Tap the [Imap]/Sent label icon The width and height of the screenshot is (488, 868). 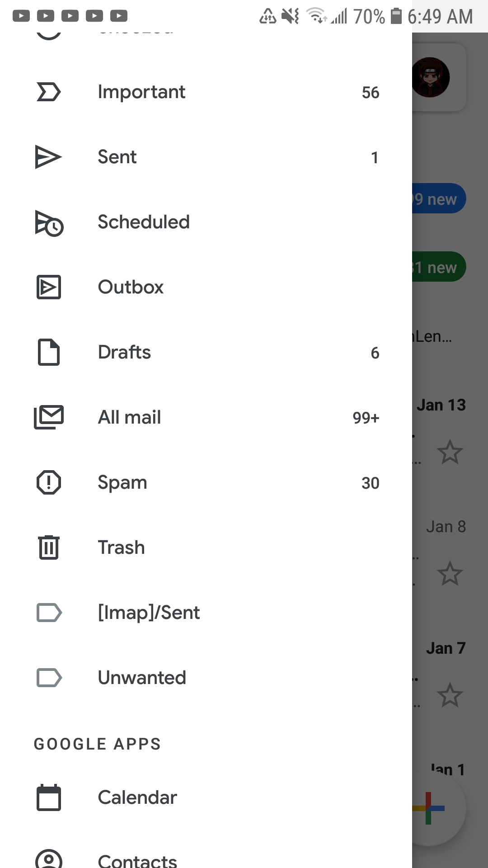click(49, 613)
